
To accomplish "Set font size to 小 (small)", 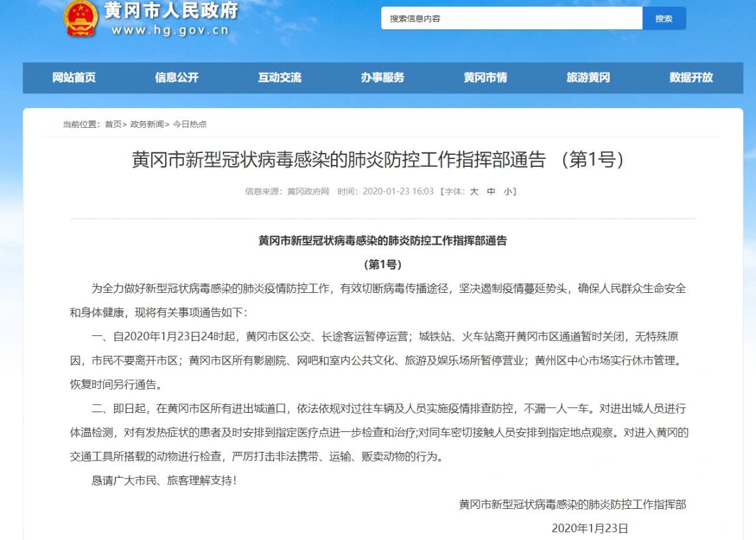I will [x=508, y=191].
